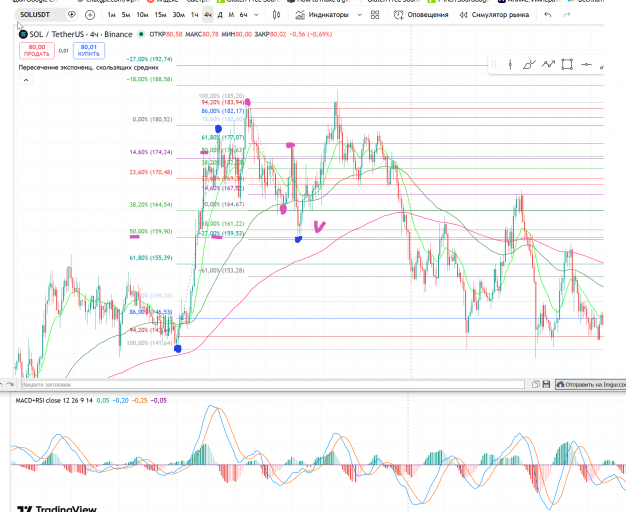Select the vertical line drawing tool

510,65
